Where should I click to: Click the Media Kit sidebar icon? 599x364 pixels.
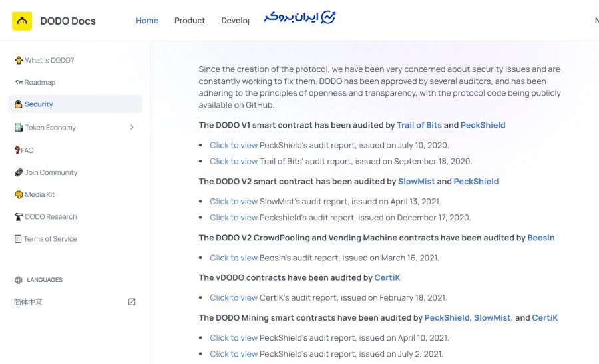pos(19,195)
